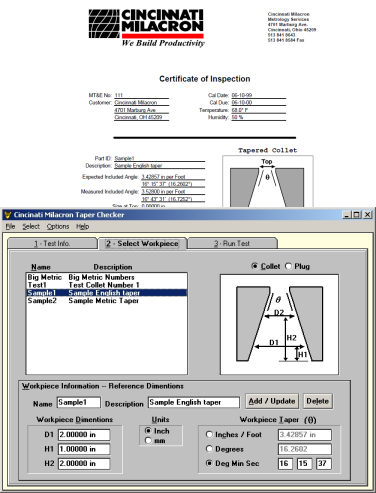Click the Cincinnati Milacron logo

click(146, 28)
